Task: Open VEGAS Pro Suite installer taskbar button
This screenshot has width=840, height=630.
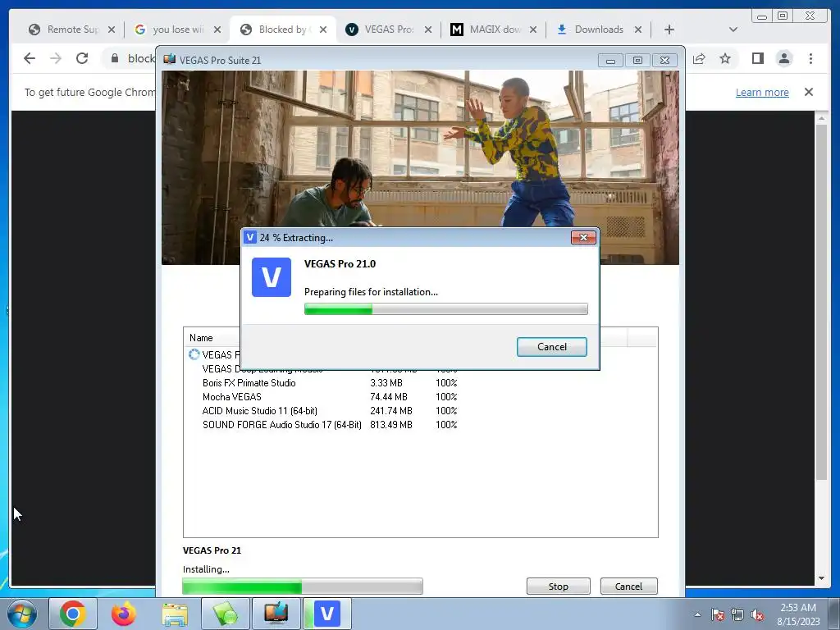Action: (276, 614)
